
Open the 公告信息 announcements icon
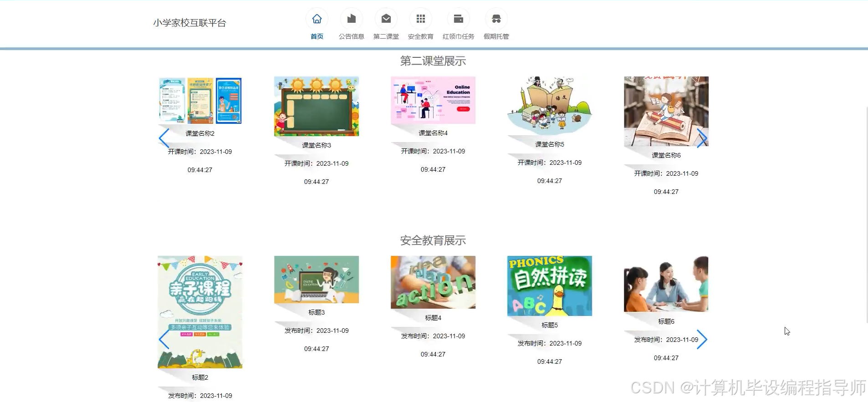coord(352,19)
